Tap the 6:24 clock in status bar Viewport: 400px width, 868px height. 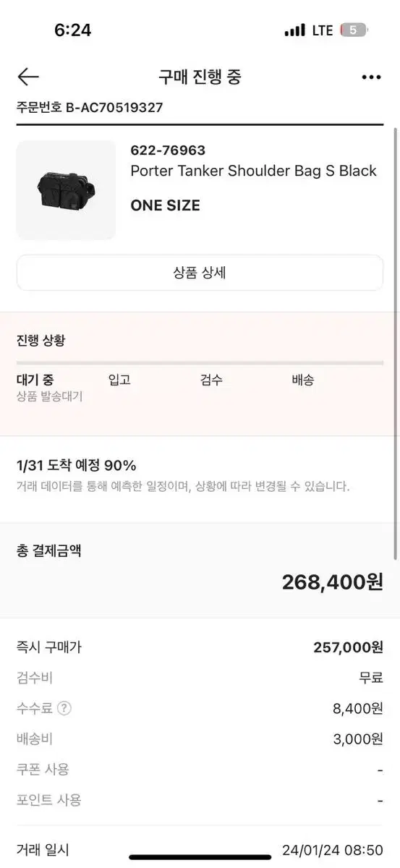pyautogui.click(x=73, y=30)
